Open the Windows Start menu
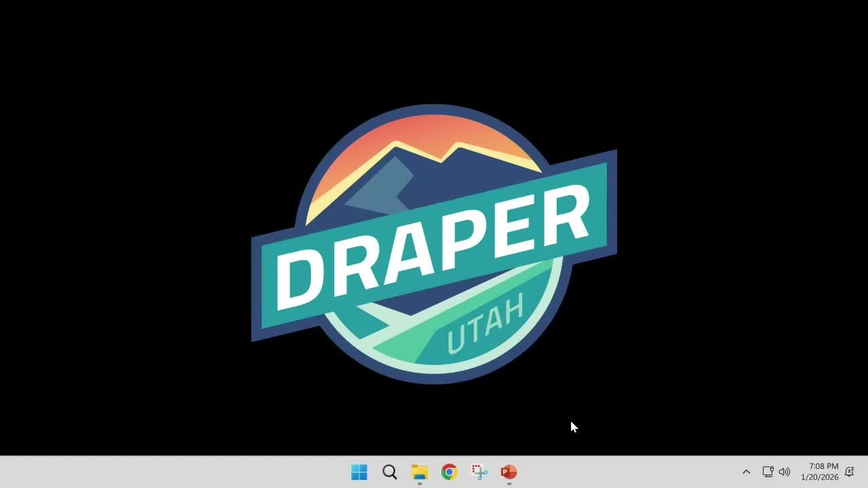This screenshot has width=868, height=488. coord(359,472)
